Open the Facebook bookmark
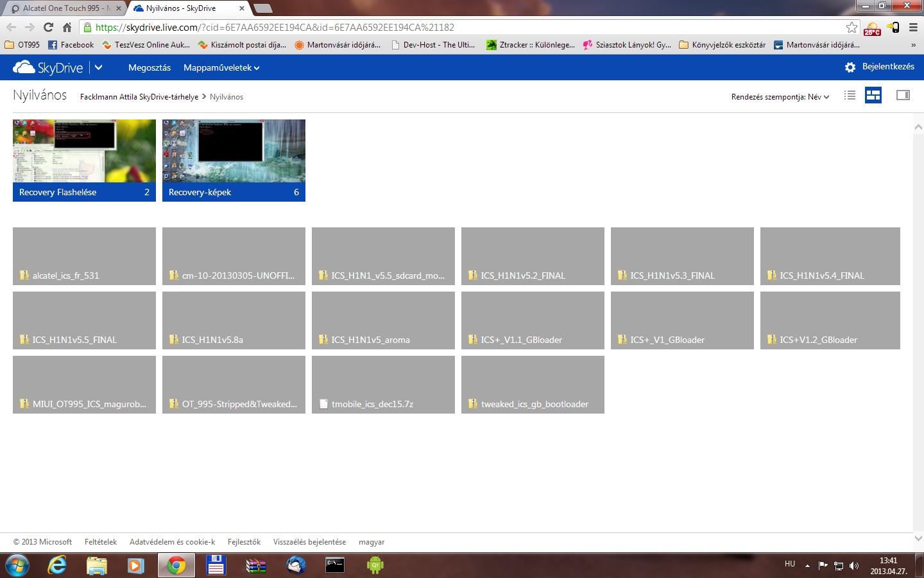 [71, 45]
